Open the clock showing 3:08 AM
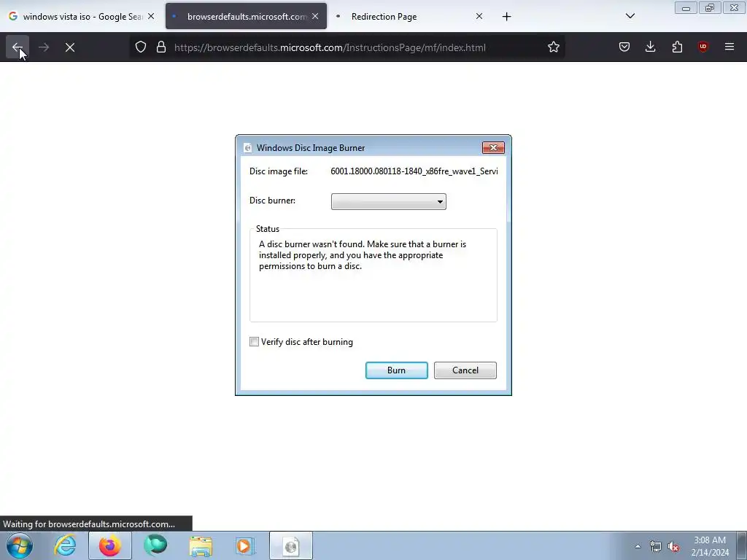Image resolution: width=747 pixels, height=560 pixels. [710, 546]
